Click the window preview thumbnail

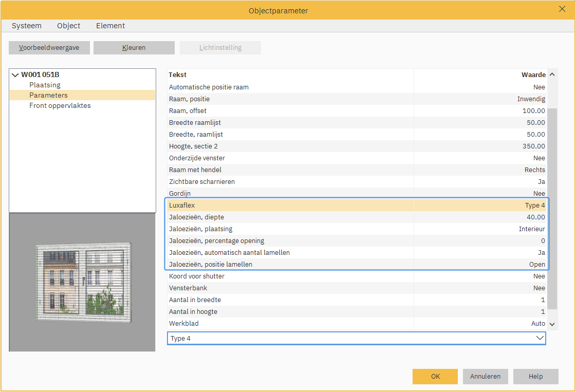coord(82,281)
